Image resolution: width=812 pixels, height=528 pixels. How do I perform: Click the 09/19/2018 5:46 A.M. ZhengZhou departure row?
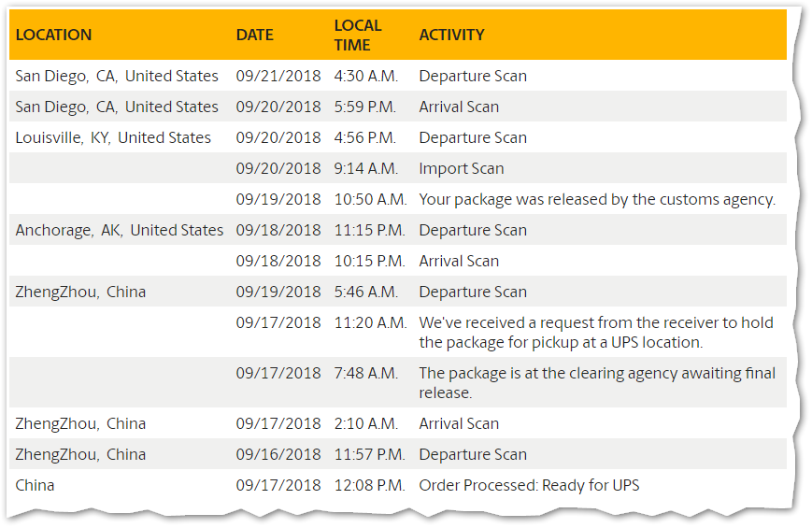coord(398,292)
